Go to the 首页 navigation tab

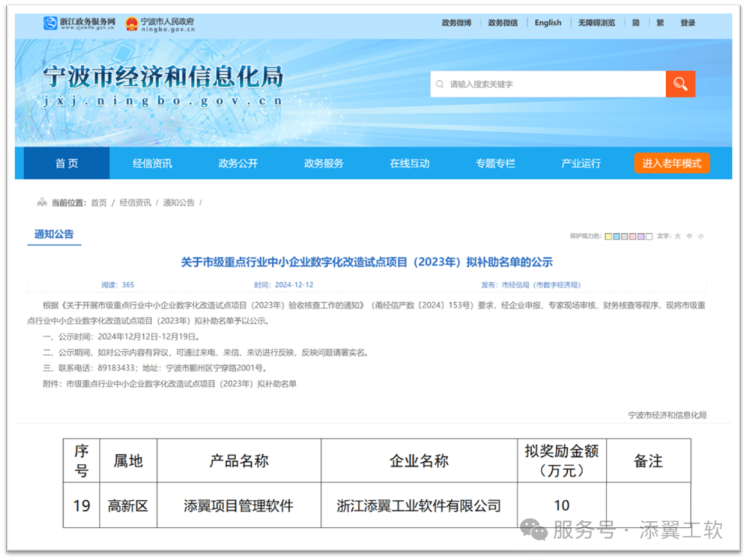click(x=66, y=164)
